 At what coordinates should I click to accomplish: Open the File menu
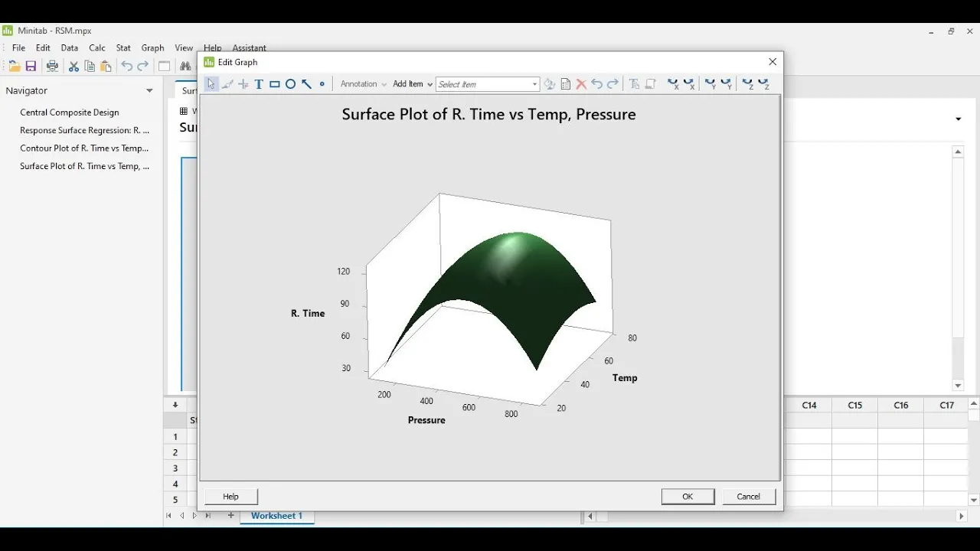point(18,47)
